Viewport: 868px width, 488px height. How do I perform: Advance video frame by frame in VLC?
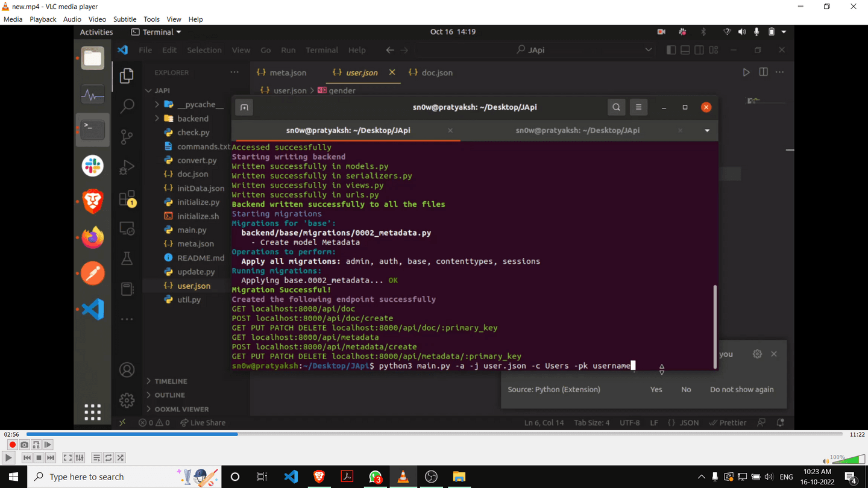(x=48, y=445)
